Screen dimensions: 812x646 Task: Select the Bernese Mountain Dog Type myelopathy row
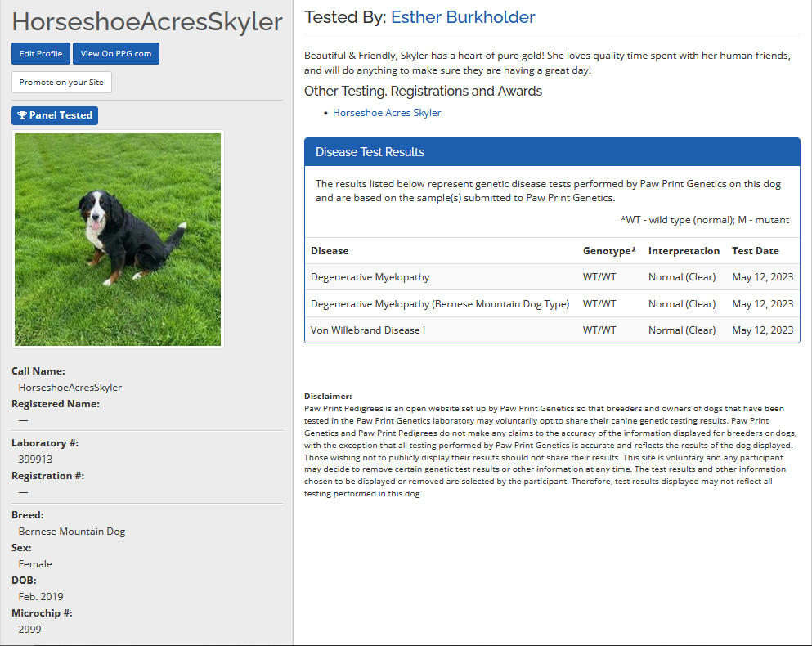click(x=439, y=304)
